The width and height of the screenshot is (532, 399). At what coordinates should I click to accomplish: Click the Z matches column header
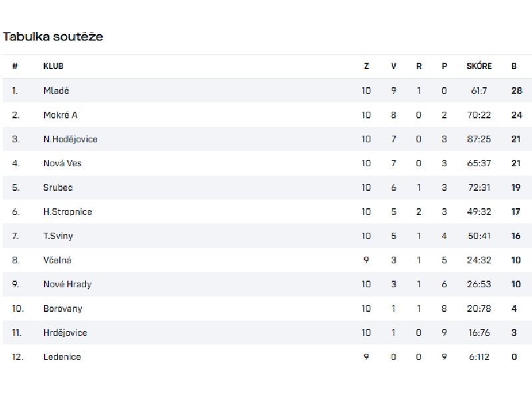tap(366, 66)
